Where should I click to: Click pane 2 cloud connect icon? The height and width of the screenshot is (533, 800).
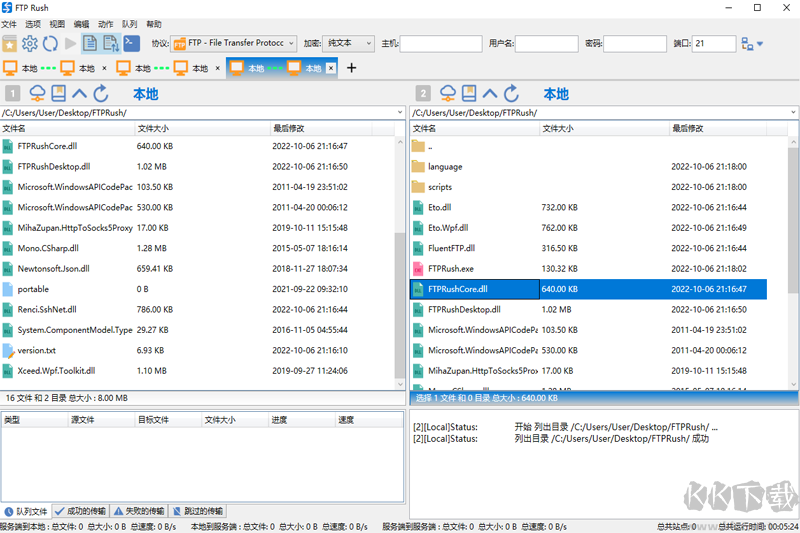[x=447, y=93]
